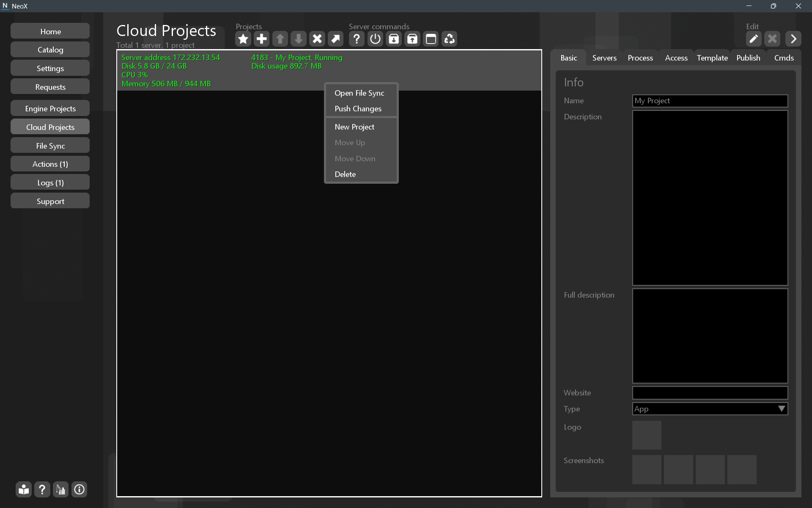The width and height of the screenshot is (812, 508).
Task: Click the Website input field
Action: tap(710, 393)
